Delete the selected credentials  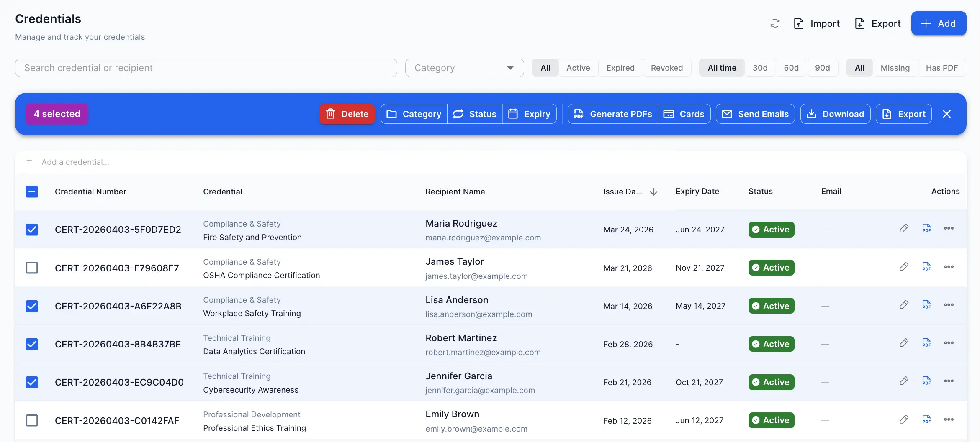tap(347, 114)
